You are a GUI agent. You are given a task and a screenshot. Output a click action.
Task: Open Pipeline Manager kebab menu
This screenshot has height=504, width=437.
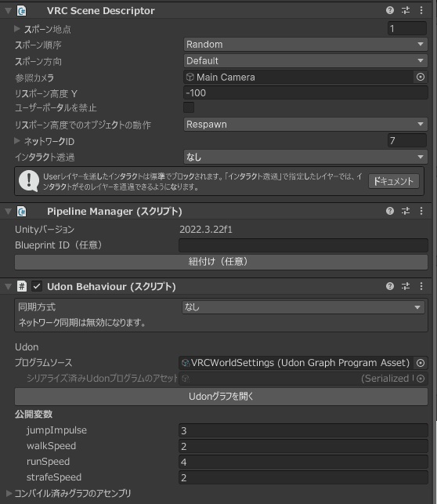click(x=421, y=211)
